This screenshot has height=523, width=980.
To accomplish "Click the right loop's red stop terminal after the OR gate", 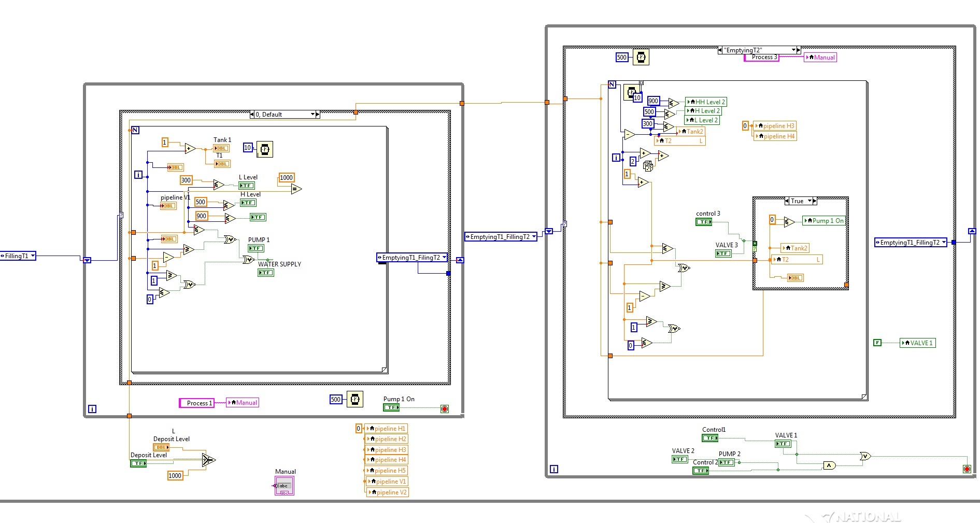I will pos(967,469).
